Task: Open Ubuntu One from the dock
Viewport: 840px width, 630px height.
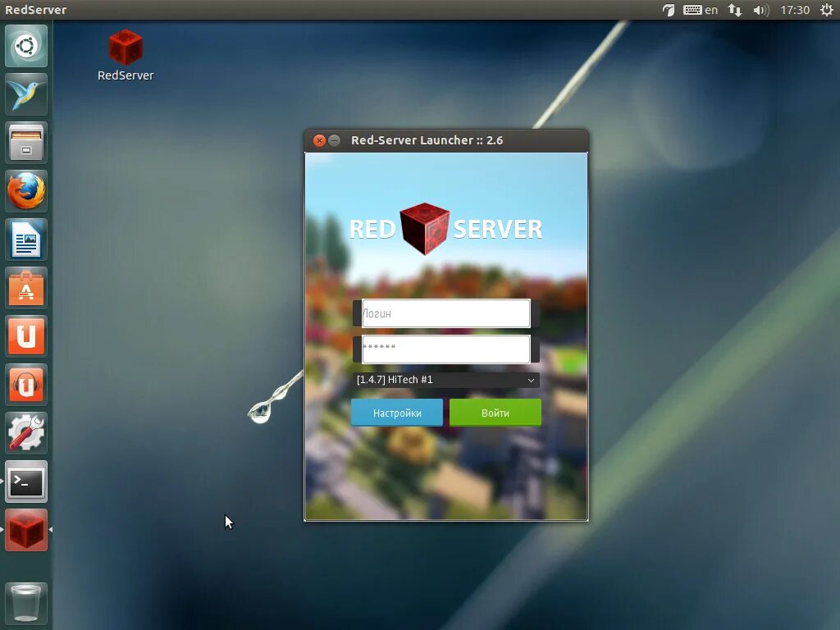Action: click(26, 336)
